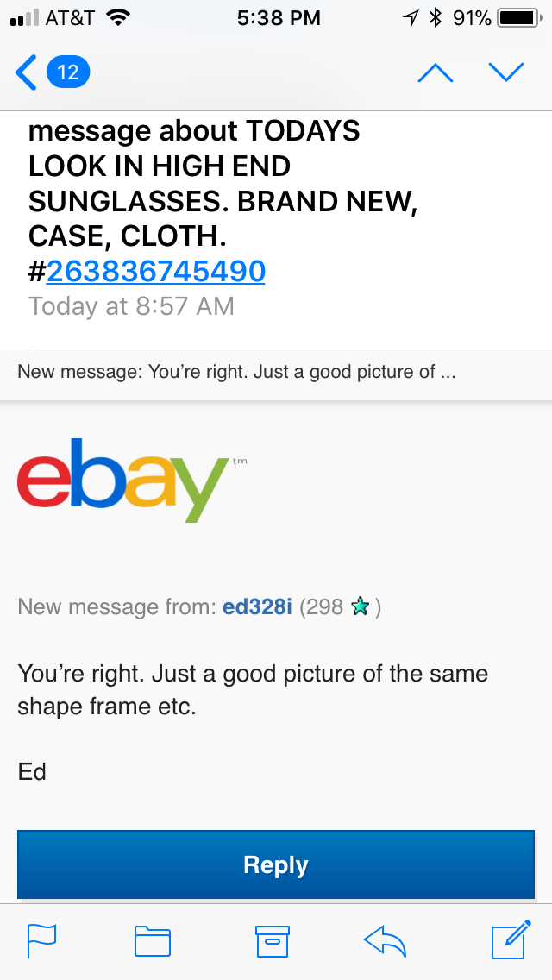Move message using the folder icon

tap(153, 941)
